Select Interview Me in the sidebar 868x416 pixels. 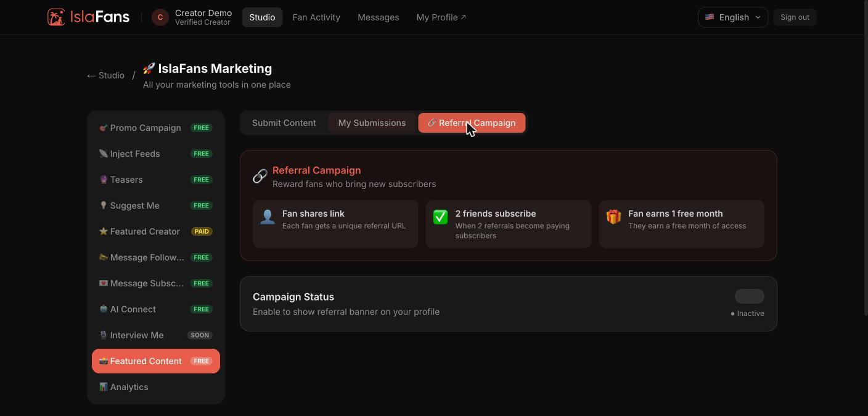click(156, 335)
